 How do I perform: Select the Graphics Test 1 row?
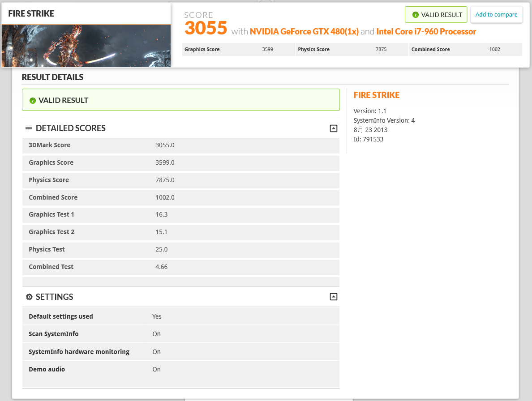[181, 215]
